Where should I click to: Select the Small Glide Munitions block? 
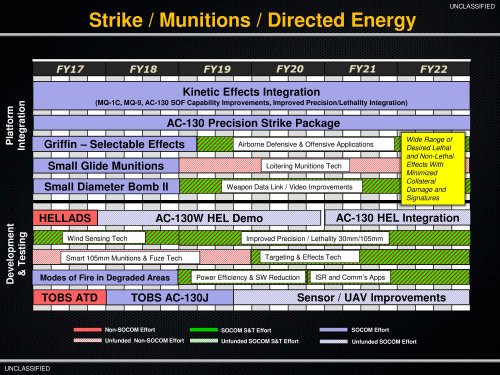(106, 166)
